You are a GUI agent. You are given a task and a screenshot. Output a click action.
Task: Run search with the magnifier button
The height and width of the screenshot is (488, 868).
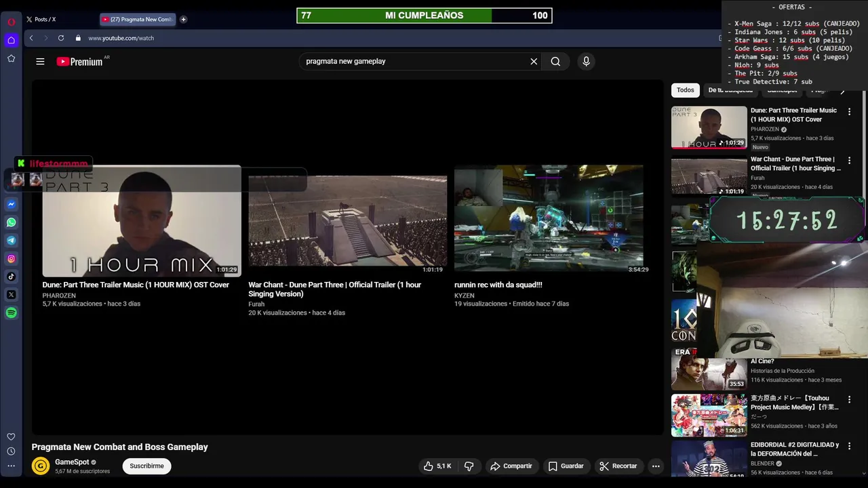tap(555, 62)
